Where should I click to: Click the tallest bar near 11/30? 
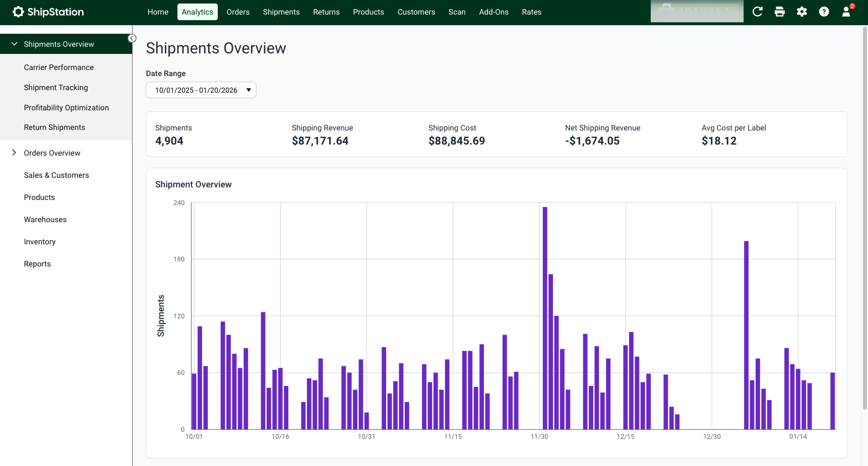tap(545, 318)
